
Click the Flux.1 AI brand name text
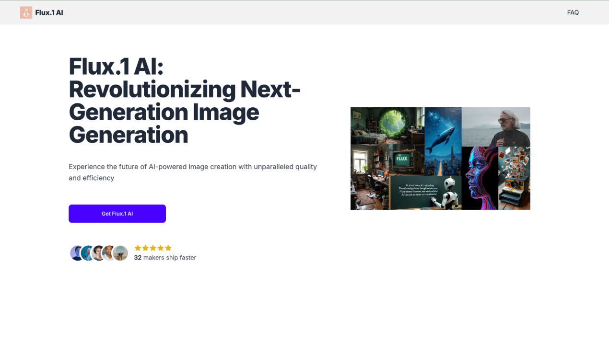pos(49,12)
